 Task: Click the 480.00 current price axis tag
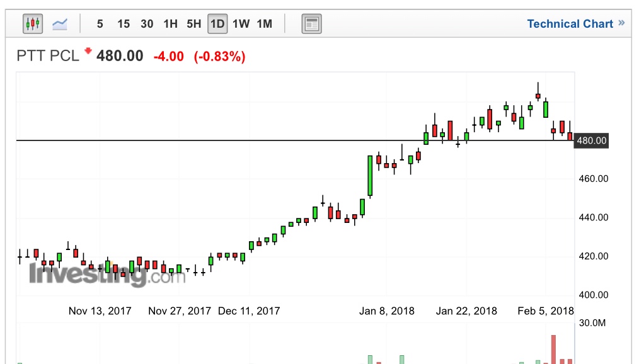[x=591, y=141]
